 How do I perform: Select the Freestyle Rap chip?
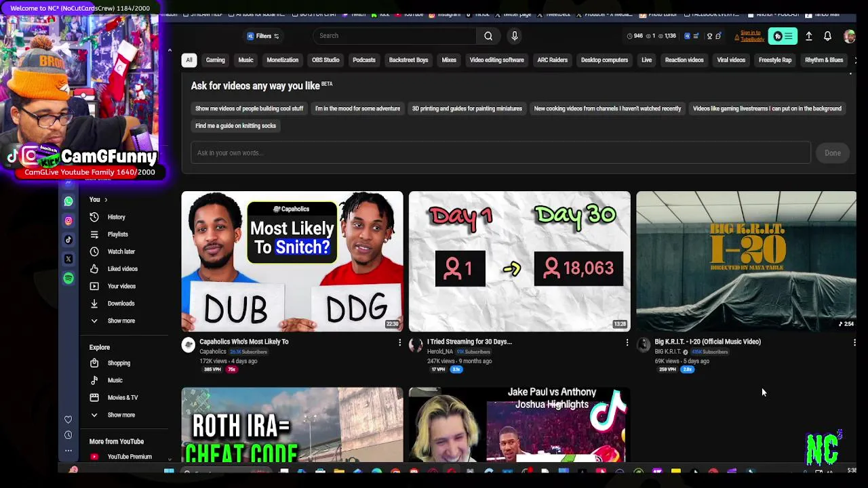775,60
